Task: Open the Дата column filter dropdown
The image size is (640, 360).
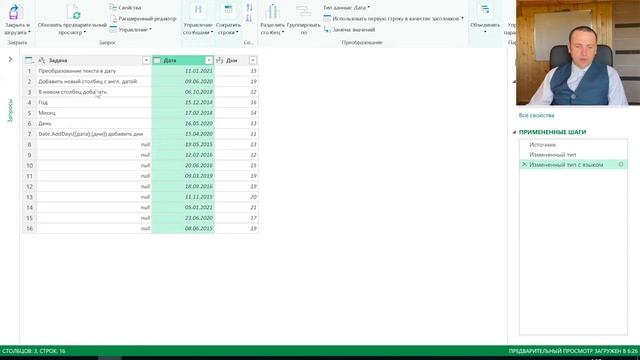Action: coord(209,60)
